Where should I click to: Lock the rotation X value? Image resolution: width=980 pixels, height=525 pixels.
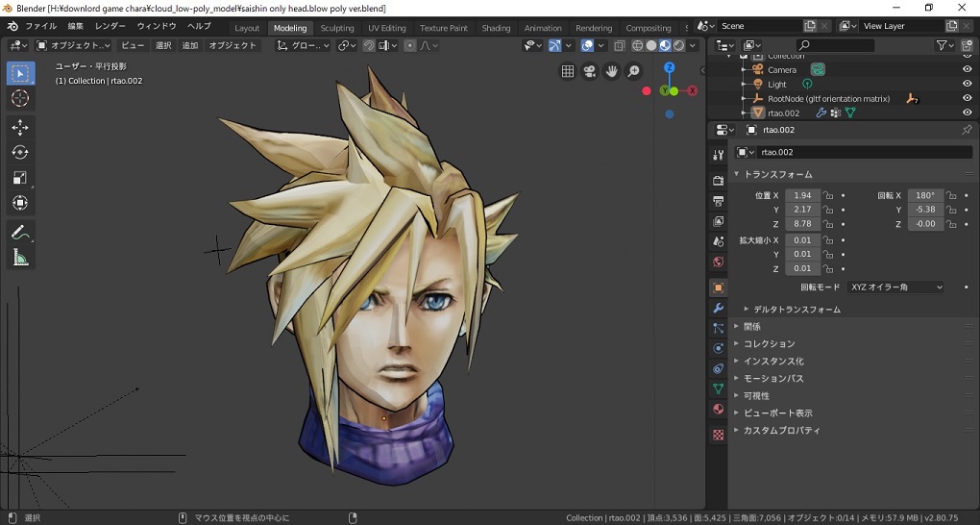pos(950,195)
